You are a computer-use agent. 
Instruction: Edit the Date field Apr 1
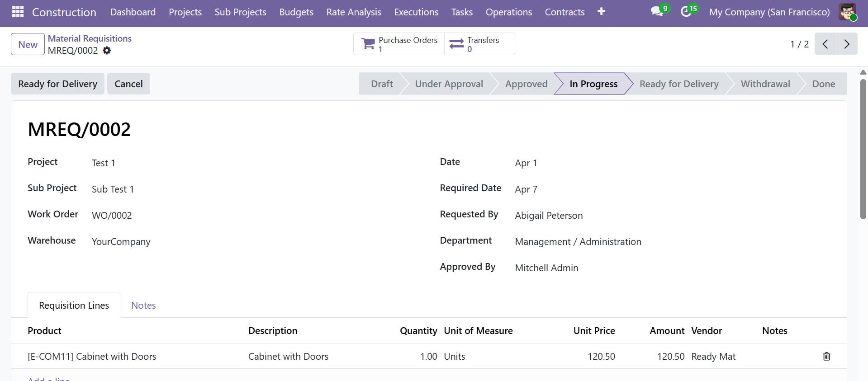pos(526,163)
